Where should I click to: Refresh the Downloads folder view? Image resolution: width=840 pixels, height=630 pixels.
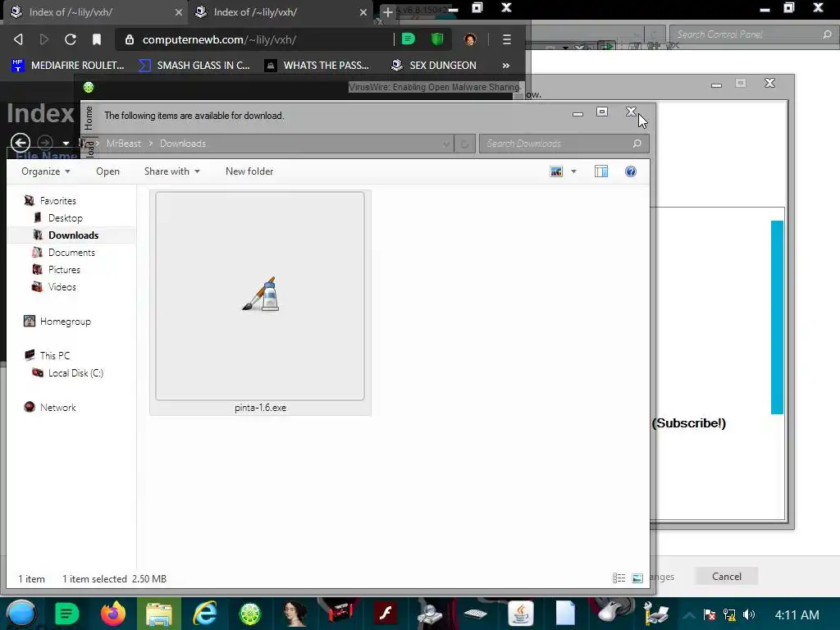coord(464,144)
